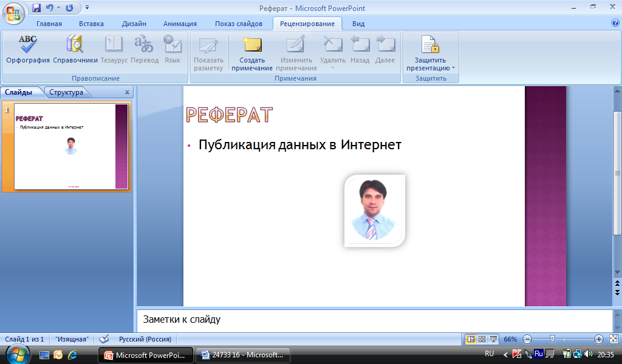Select slide 1 thumbnail

pyautogui.click(x=71, y=146)
